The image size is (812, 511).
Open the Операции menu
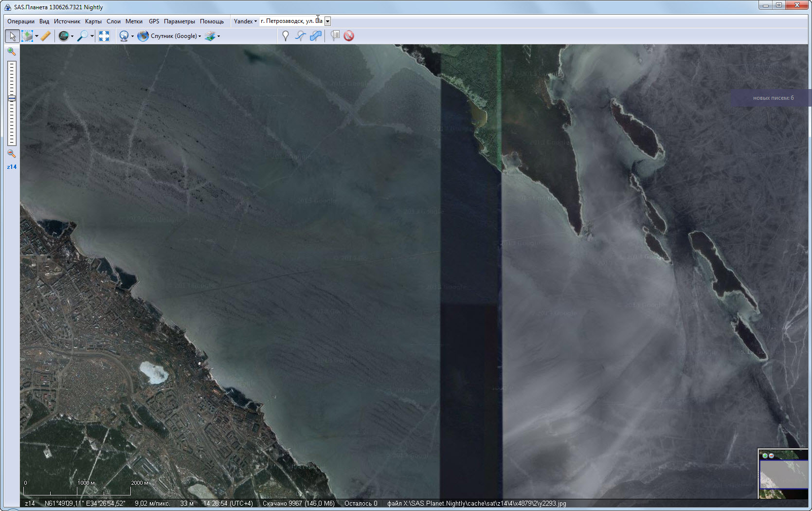(21, 21)
